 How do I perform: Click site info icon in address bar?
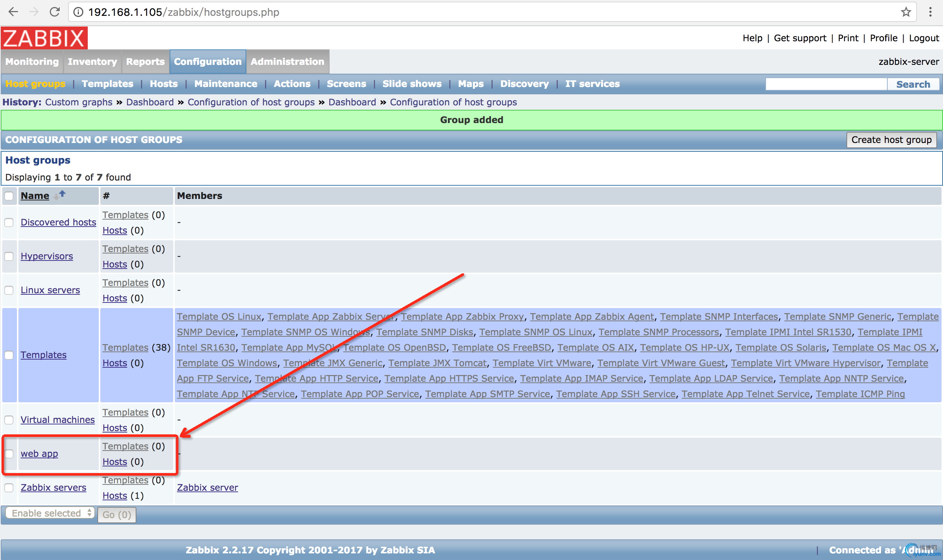pos(78,12)
